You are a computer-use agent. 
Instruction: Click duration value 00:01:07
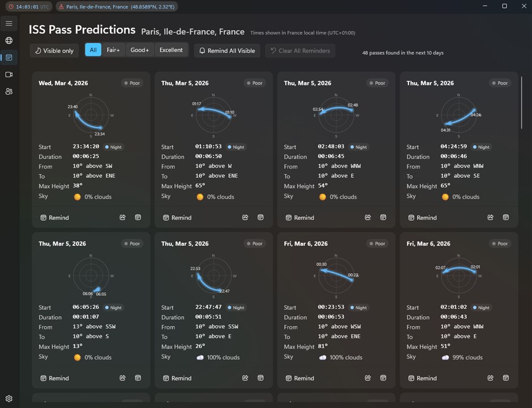click(x=86, y=317)
